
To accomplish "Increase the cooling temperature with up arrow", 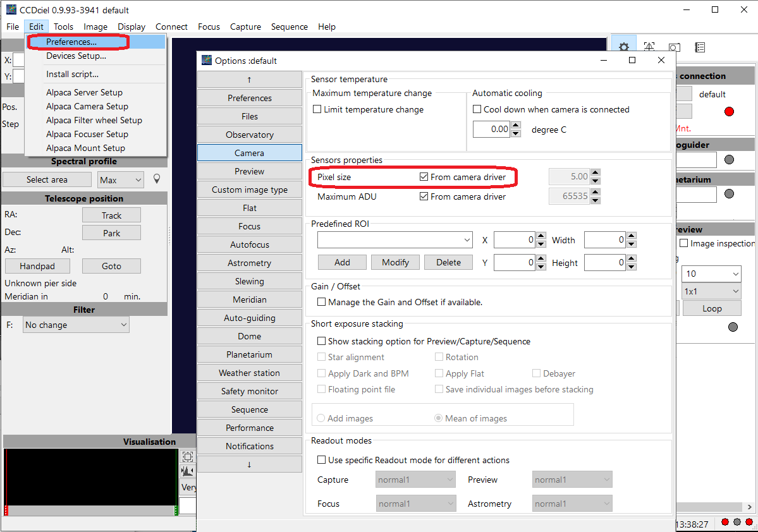I will point(516,125).
